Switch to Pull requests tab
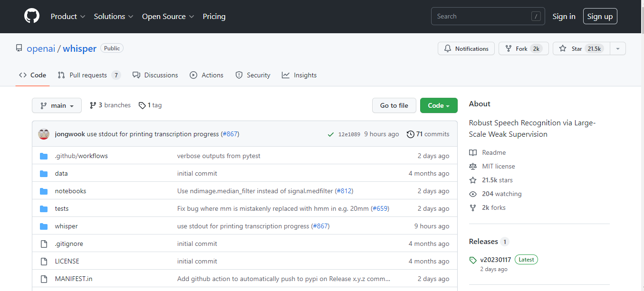644x291 pixels. pyautogui.click(x=89, y=75)
